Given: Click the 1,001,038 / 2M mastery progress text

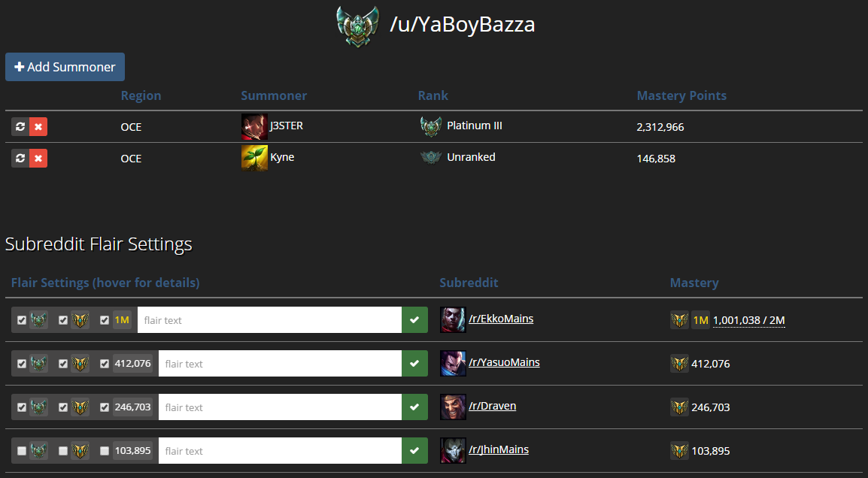Looking at the screenshot, I should [x=749, y=320].
